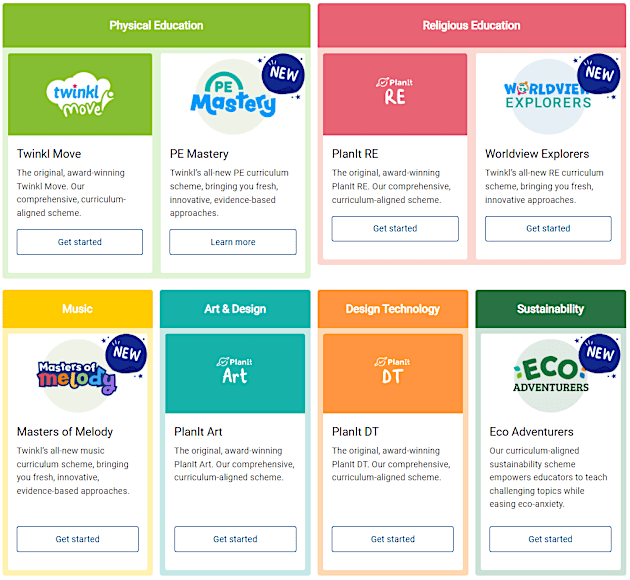The image size is (630, 580).
Task: Select the Physical Education section header
Action: click(156, 25)
